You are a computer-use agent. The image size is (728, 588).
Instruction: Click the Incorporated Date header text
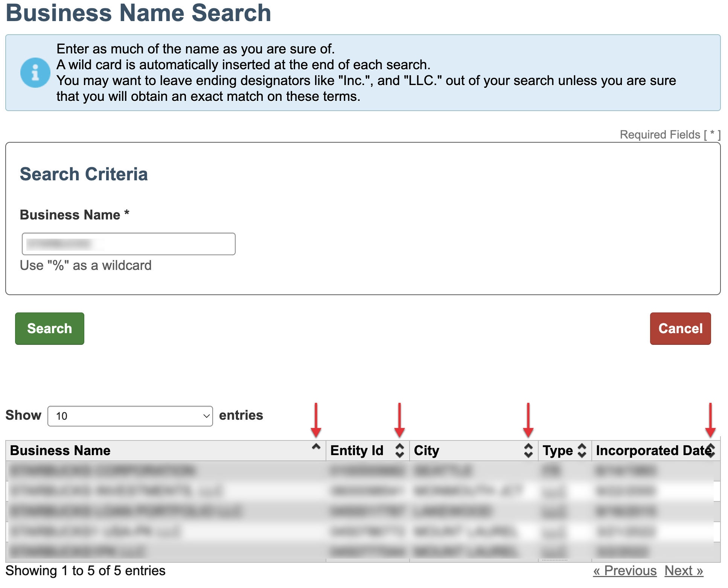(x=652, y=451)
